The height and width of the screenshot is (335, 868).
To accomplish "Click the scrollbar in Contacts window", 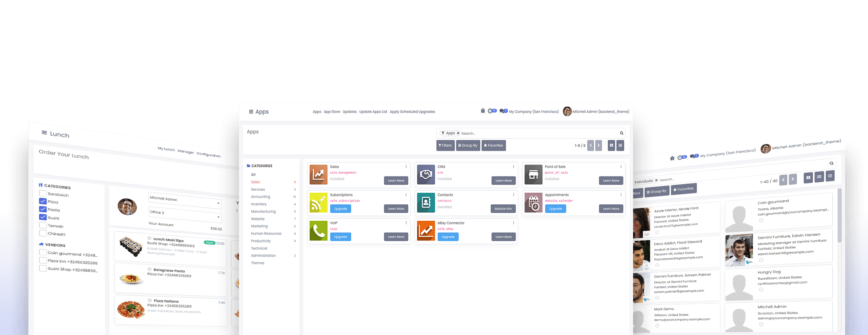I will (x=839, y=216).
